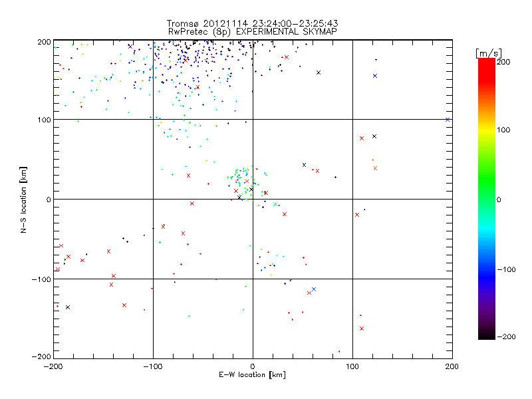The height and width of the screenshot is (399, 532).
Task: Click the x-axis tick label "200"
Action: coord(452,366)
